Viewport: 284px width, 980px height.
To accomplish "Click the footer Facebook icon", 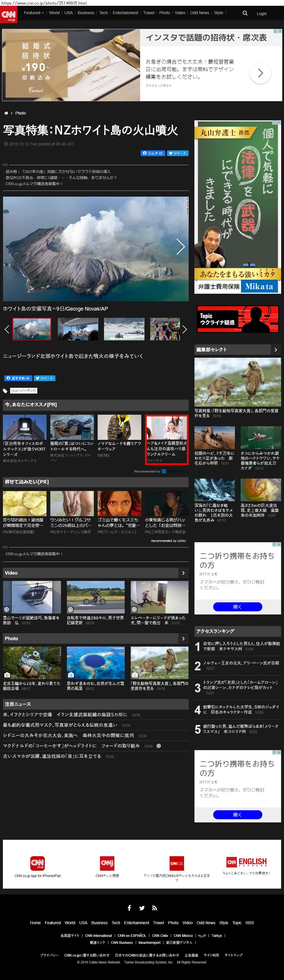I will point(129,908).
